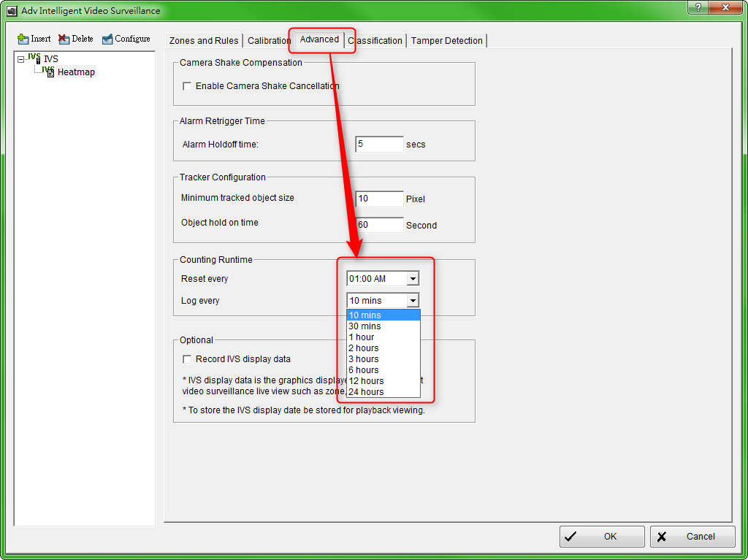Switch to Zones and Rules tab
748x560 pixels.
tap(204, 41)
